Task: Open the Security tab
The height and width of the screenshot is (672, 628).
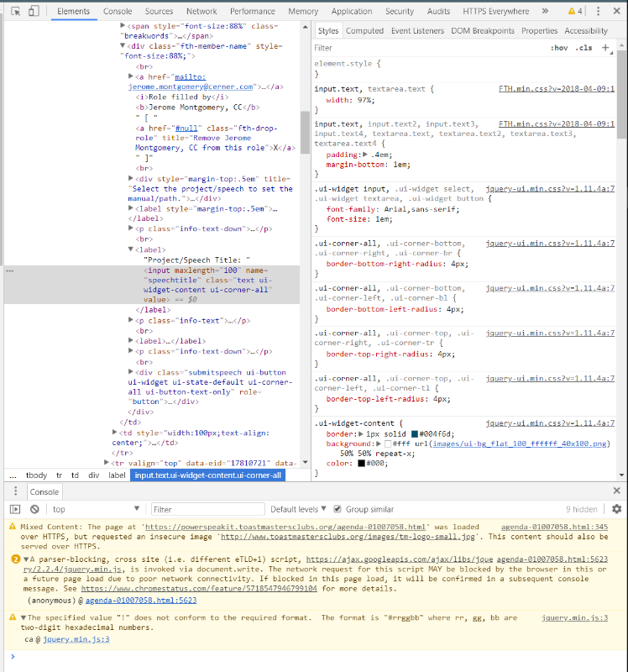Action: click(400, 11)
